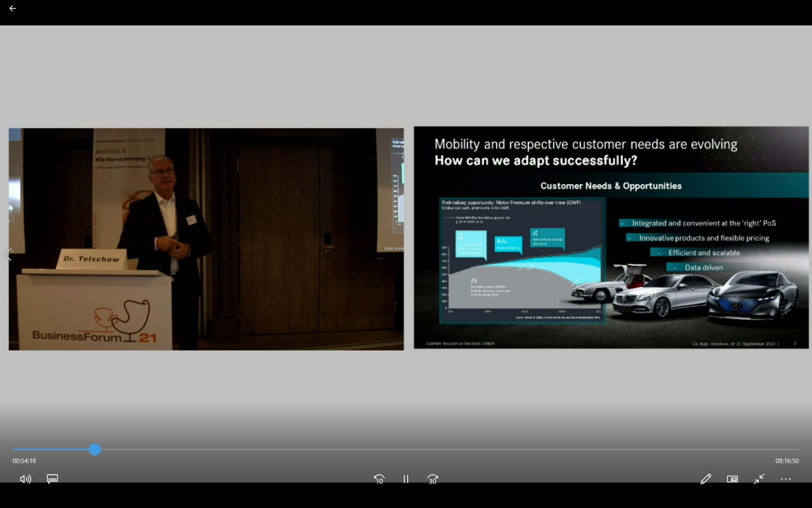Exit full screen mode
This screenshot has height=508, width=812.
point(759,479)
